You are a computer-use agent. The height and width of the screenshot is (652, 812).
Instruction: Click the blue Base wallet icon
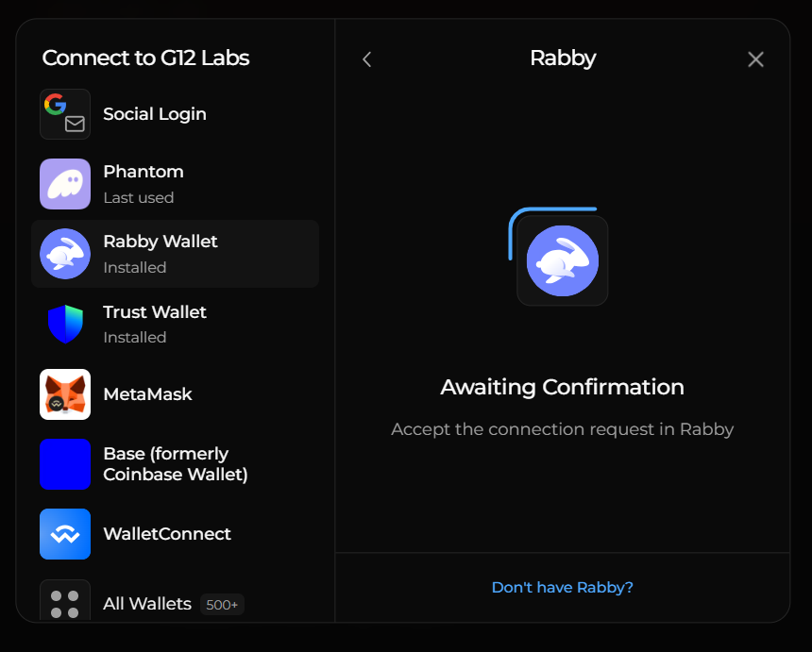[65, 464]
